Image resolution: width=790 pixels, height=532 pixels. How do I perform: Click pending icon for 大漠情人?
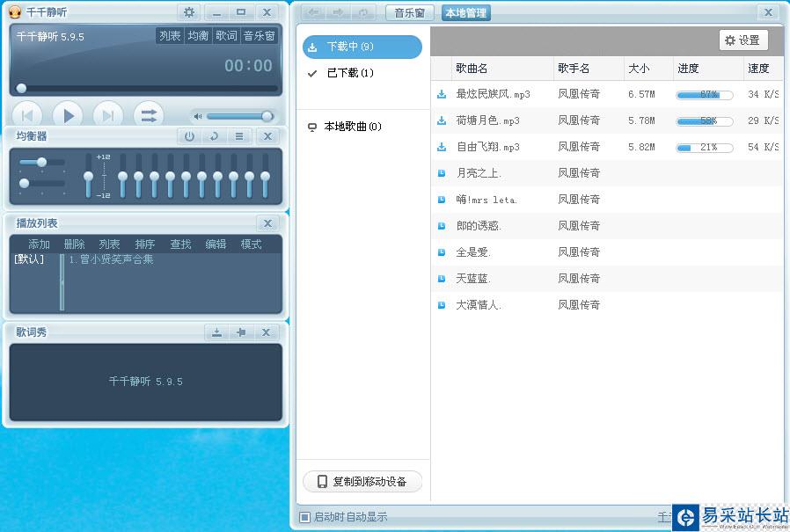click(x=442, y=305)
